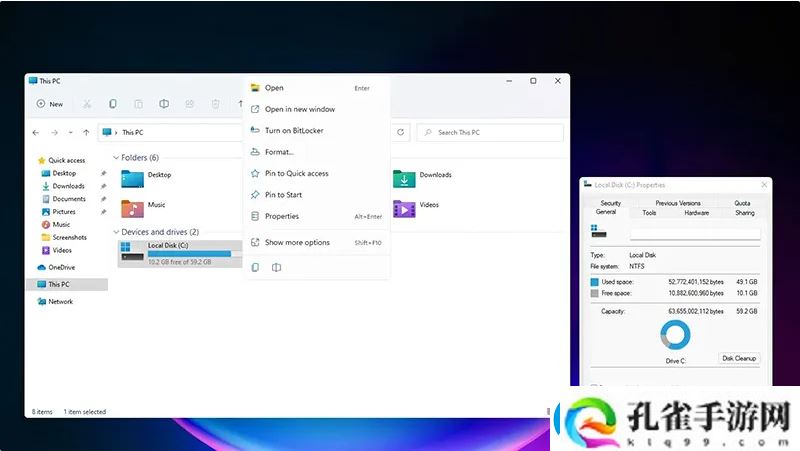Switch to Previous Versions tab
This screenshot has width=800, height=451.
click(678, 203)
